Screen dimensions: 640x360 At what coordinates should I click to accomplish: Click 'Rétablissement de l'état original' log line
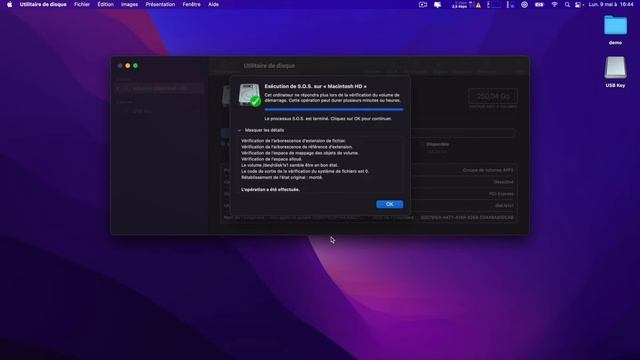(x=282, y=178)
